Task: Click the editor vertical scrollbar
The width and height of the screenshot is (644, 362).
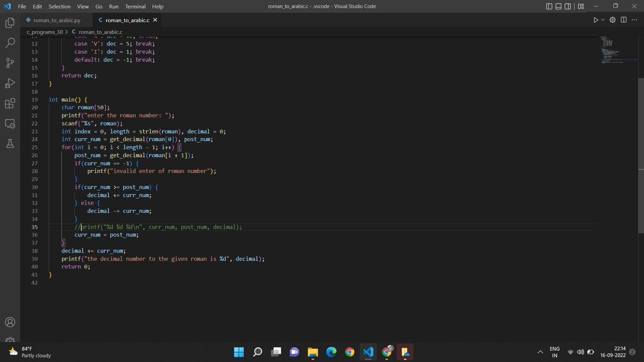Action: click(x=641, y=156)
